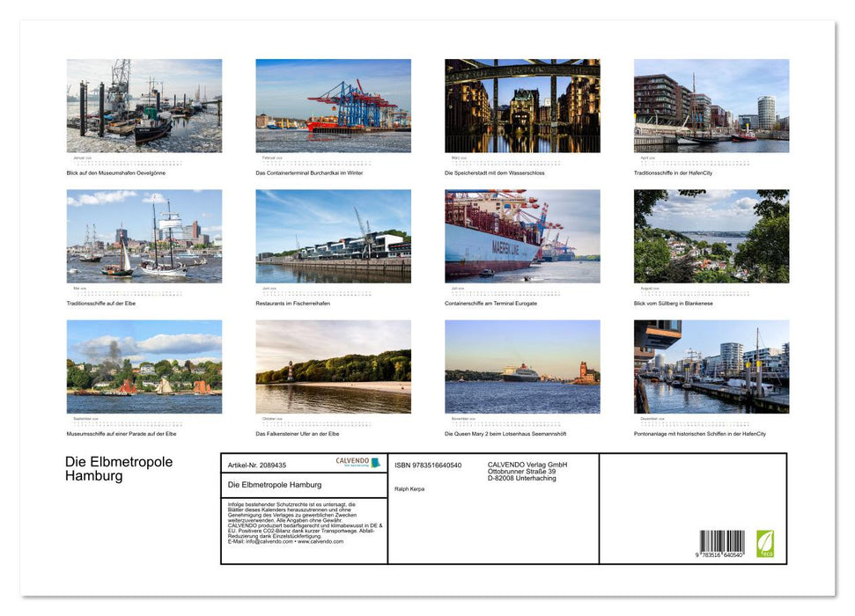This screenshot has width=855, height=616.
Task: Select the Containerschiffe am Terminal Eurogate image
Action: pos(523,235)
